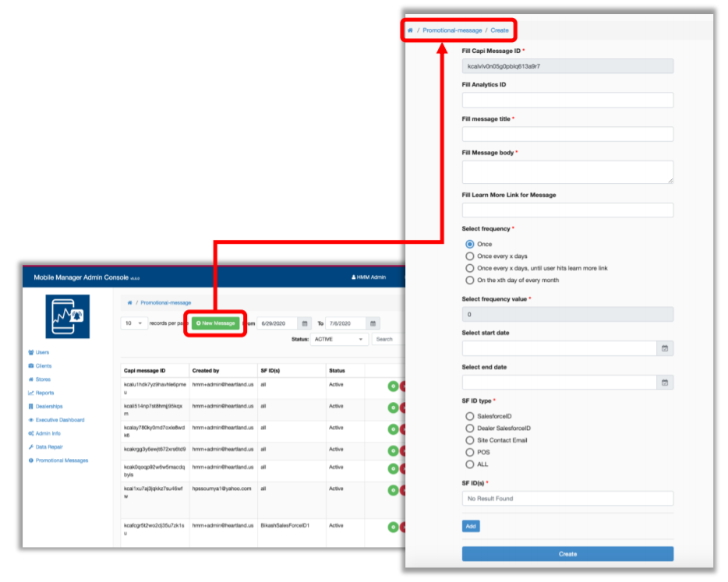This screenshot has width=728, height=582.
Task: Select the 'Once every x days' frequency
Action: point(469,256)
